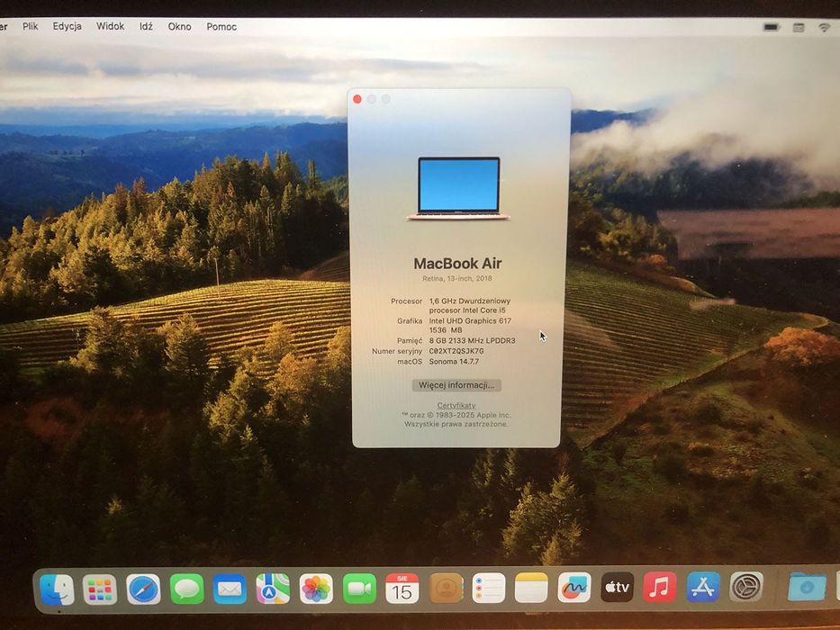The image size is (840, 630).
Task: Open the Messages app
Action: coord(187,589)
